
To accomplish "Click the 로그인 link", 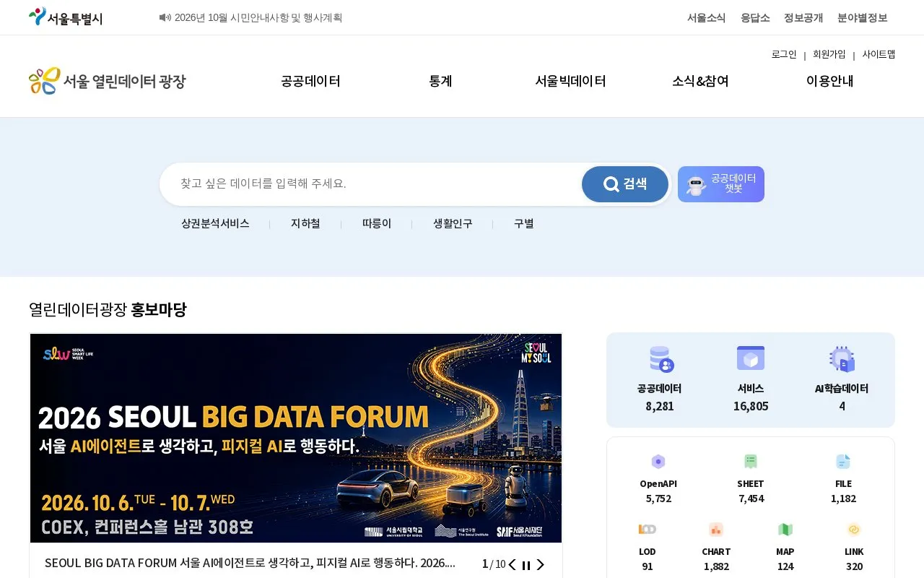I will [x=784, y=54].
